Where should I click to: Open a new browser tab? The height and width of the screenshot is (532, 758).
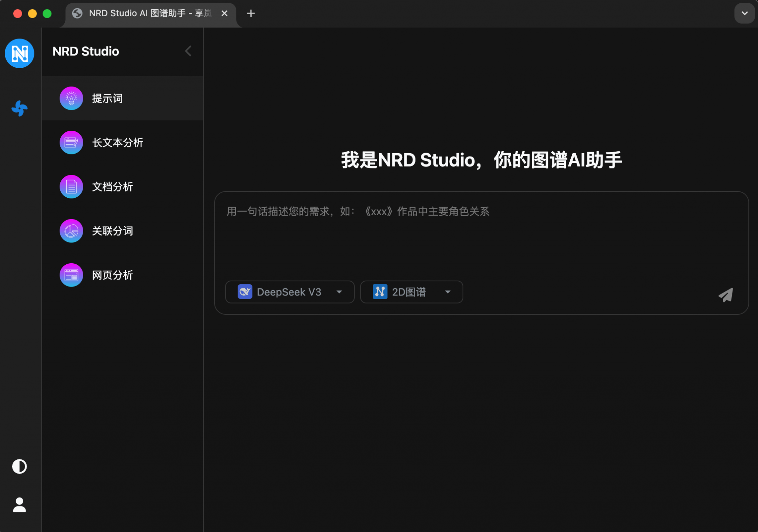pyautogui.click(x=251, y=13)
